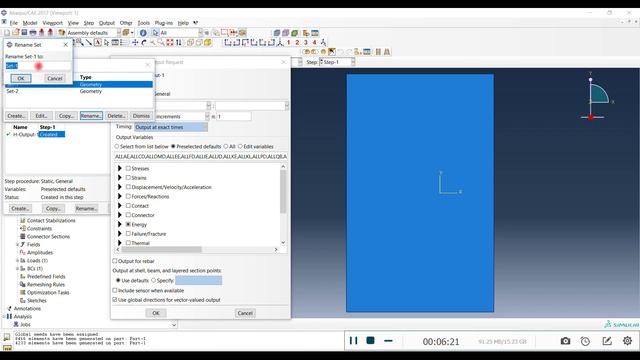
Task: Open the Assembly defaults dropdown
Action: click(x=94, y=33)
